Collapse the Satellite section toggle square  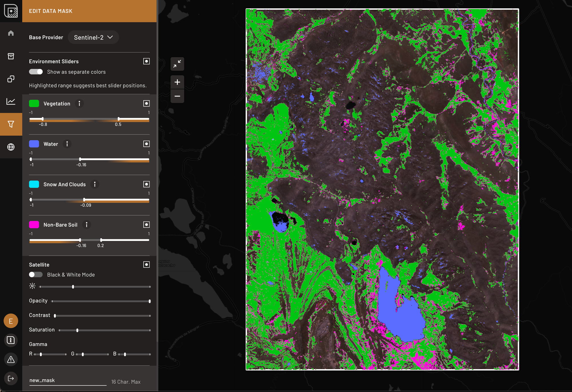coord(146,265)
